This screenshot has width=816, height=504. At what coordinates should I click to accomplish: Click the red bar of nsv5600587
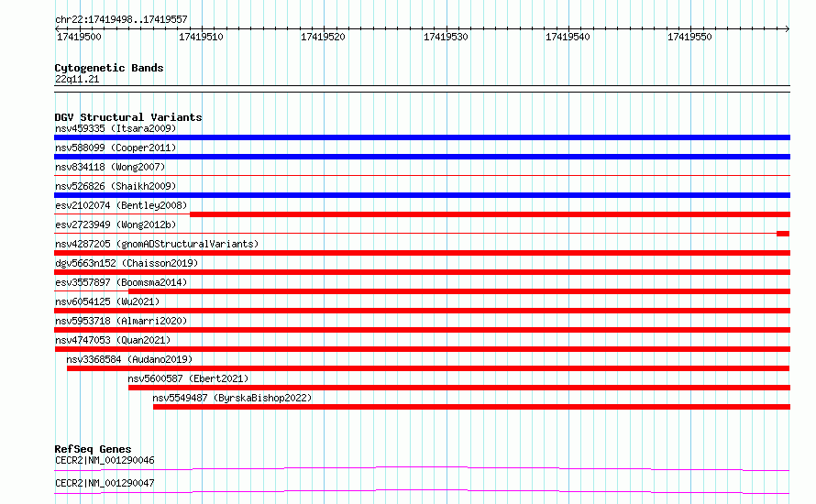click(459, 388)
